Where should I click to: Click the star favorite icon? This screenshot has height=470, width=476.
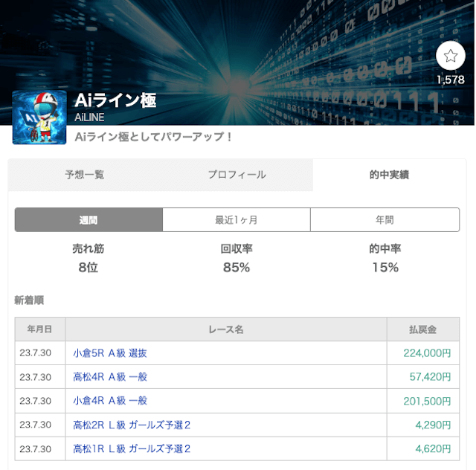(x=450, y=56)
